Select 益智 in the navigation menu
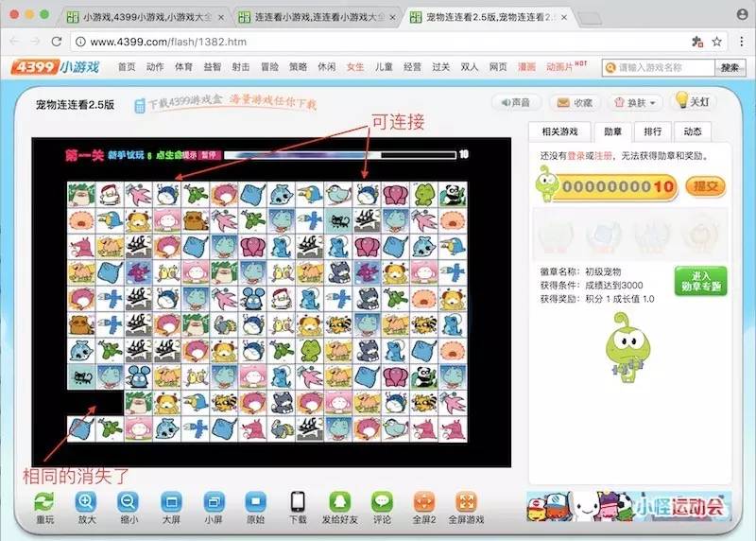The width and height of the screenshot is (756, 541). click(213, 67)
